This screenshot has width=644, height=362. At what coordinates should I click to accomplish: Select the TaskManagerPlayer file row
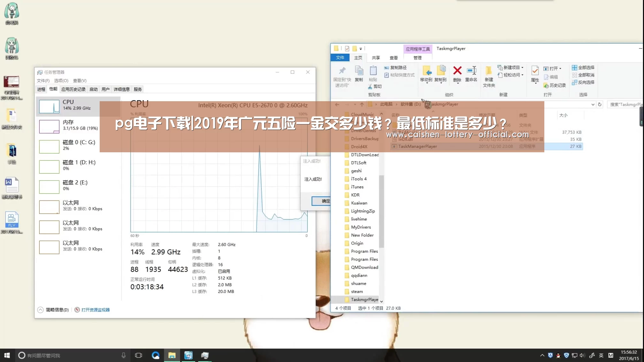click(487, 147)
